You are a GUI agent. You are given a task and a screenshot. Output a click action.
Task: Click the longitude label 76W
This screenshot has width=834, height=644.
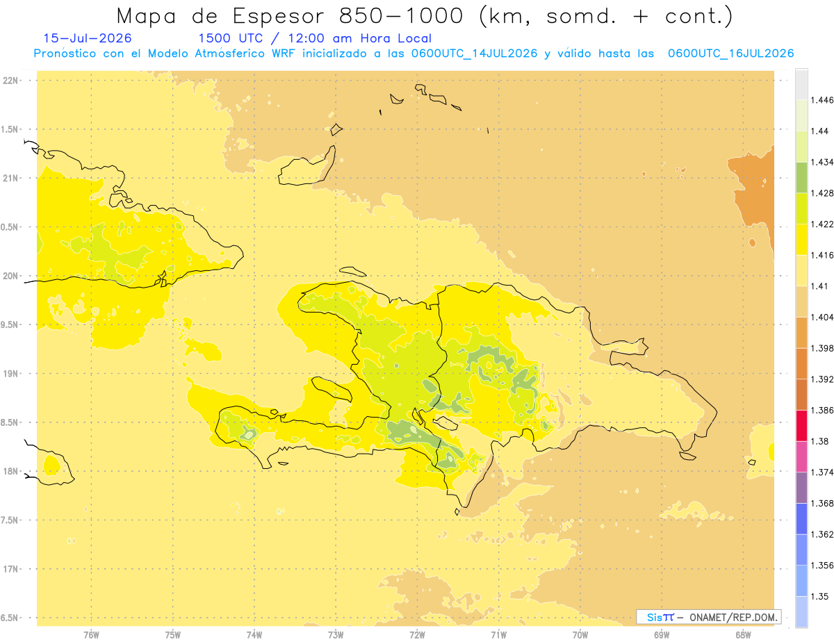(91, 635)
